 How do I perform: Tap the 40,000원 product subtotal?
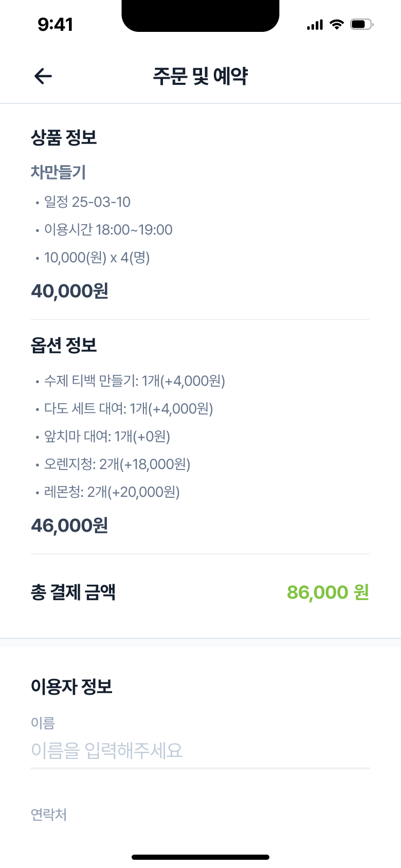[69, 291]
